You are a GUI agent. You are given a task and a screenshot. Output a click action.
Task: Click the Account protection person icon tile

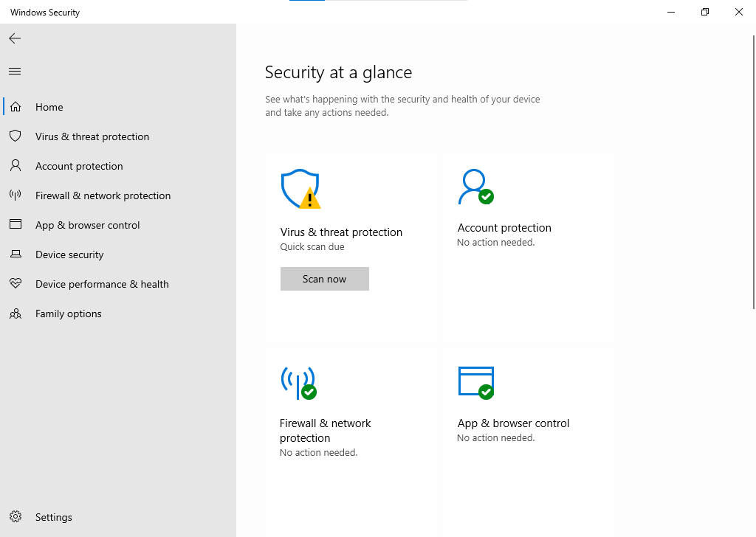475,187
